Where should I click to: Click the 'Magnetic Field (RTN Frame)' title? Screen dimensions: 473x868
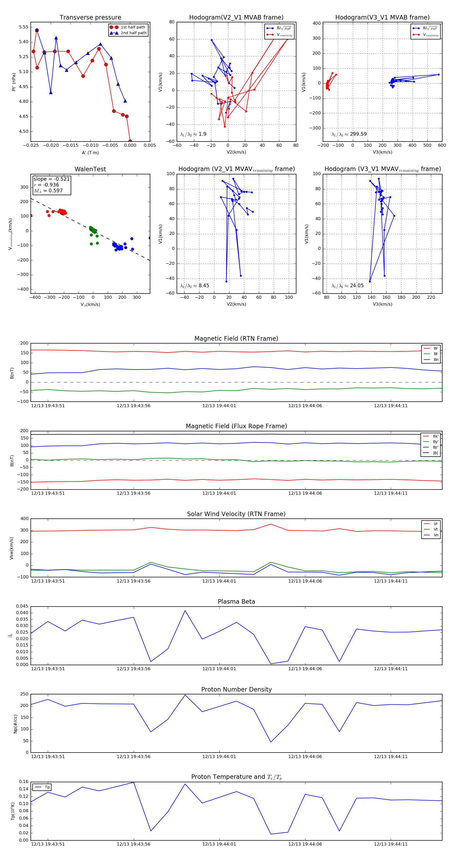tap(236, 339)
